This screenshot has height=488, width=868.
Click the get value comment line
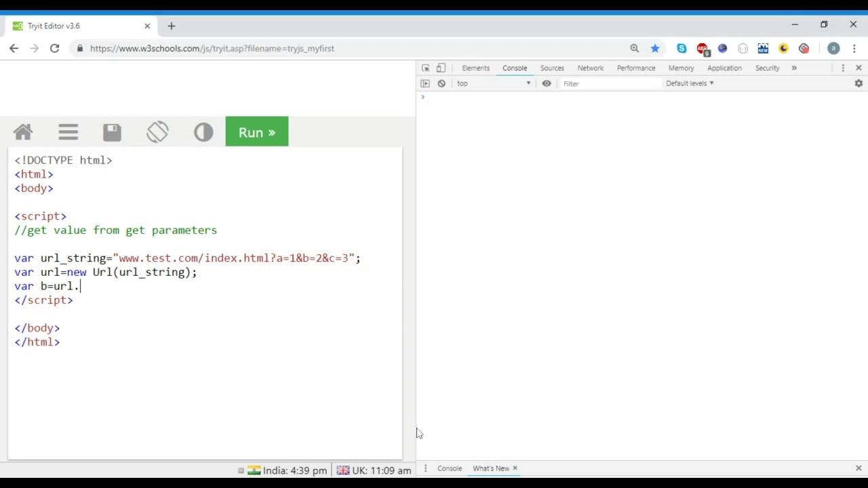point(116,230)
